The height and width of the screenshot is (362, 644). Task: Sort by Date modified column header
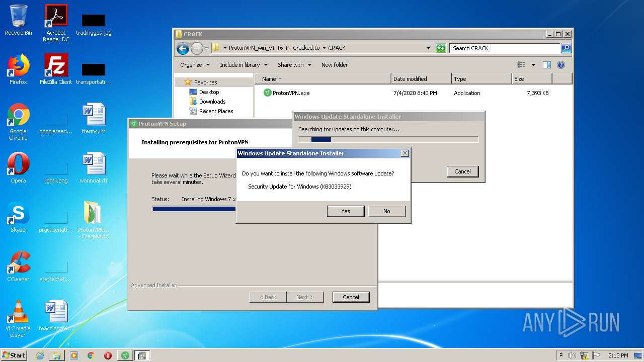click(x=421, y=79)
